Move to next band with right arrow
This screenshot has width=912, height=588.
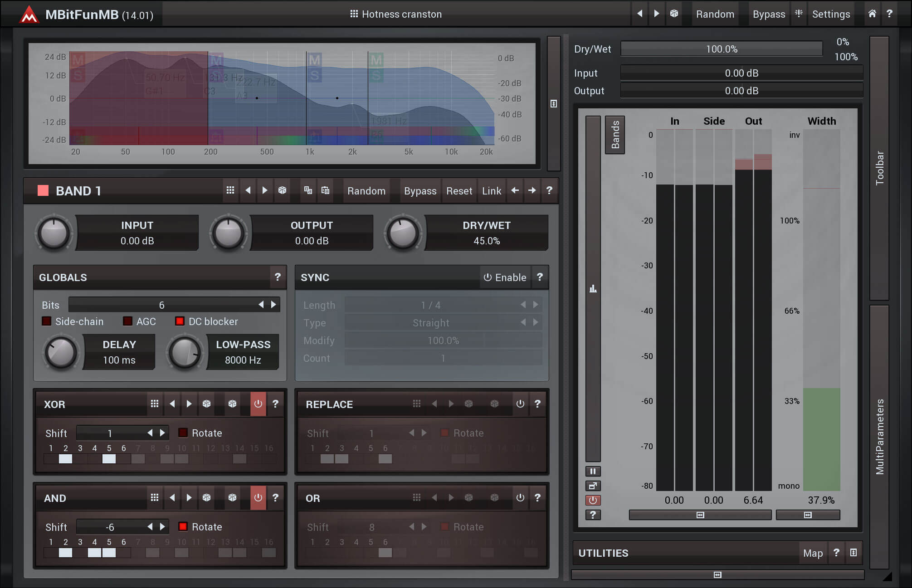click(x=532, y=190)
